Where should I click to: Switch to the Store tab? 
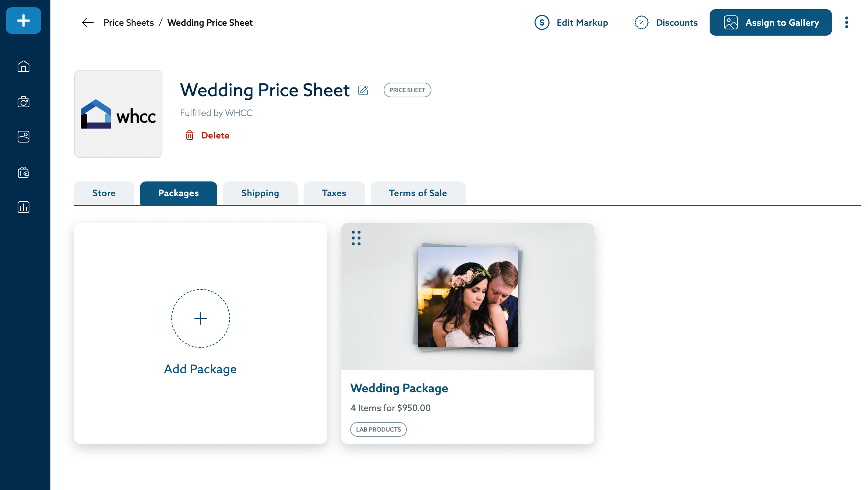coord(104,193)
